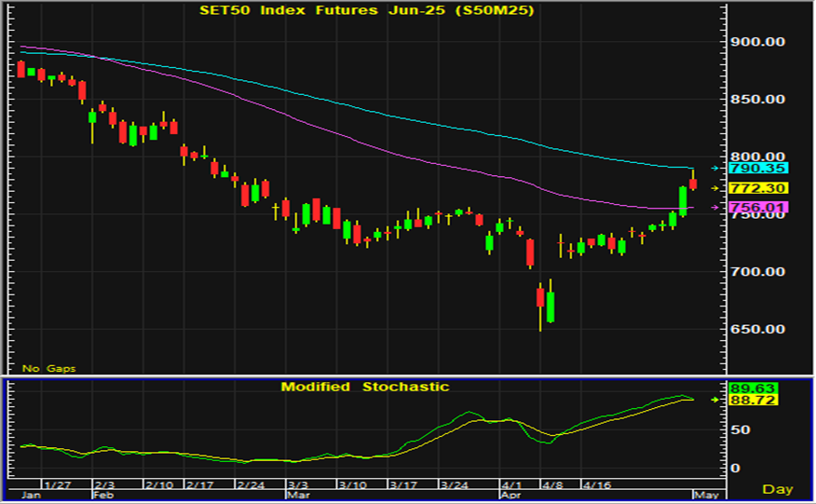Click the 2/17 date label
The width and height of the screenshot is (816, 504).
(200, 485)
